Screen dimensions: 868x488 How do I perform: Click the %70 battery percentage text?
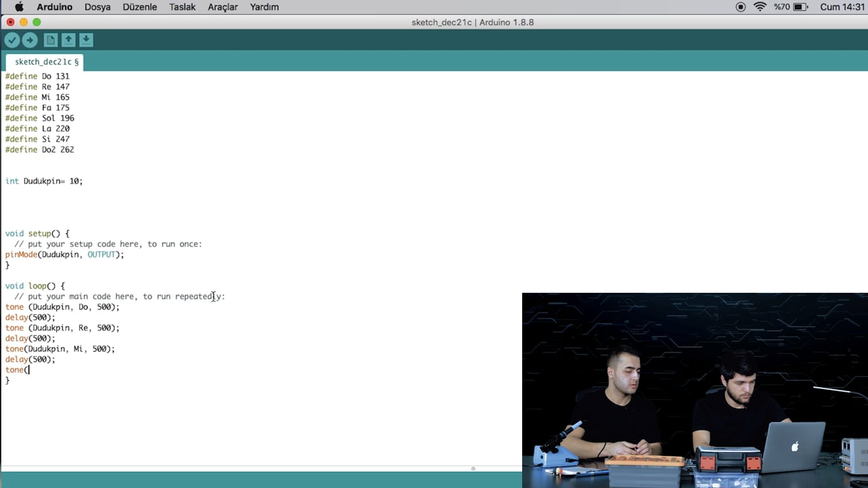[x=782, y=7]
